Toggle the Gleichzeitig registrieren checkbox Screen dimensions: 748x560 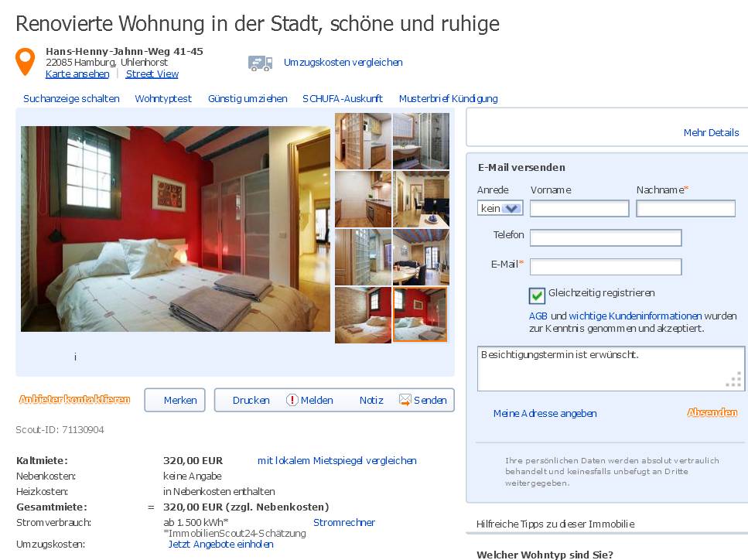pos(537,295)
